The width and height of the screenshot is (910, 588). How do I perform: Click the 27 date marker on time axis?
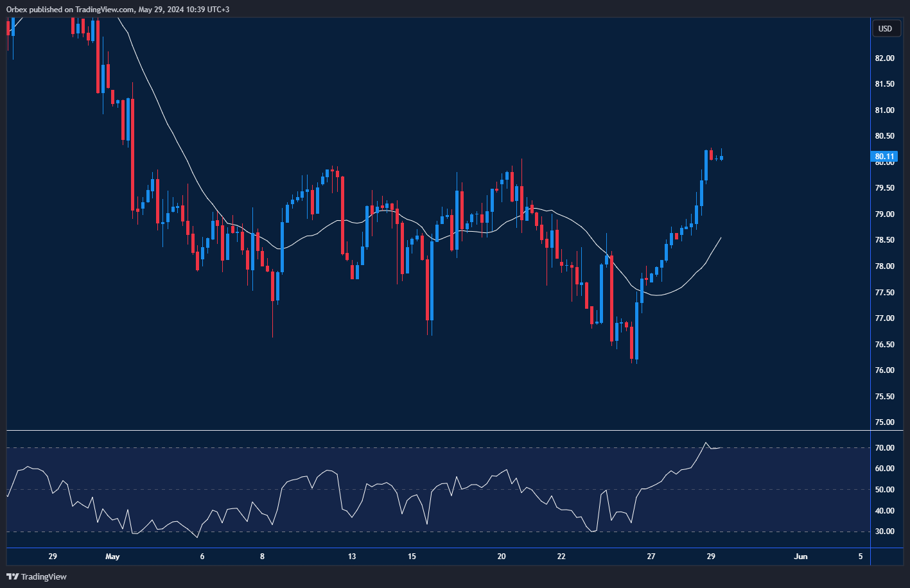click(x=651, y=557)
